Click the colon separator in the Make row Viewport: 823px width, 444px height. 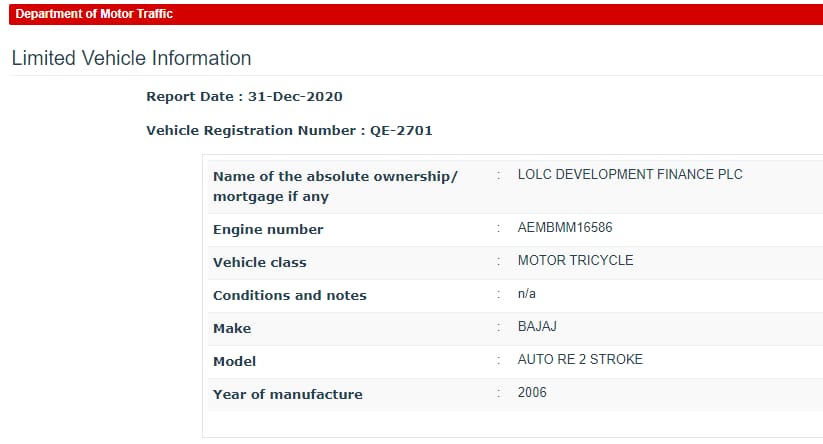499,327
